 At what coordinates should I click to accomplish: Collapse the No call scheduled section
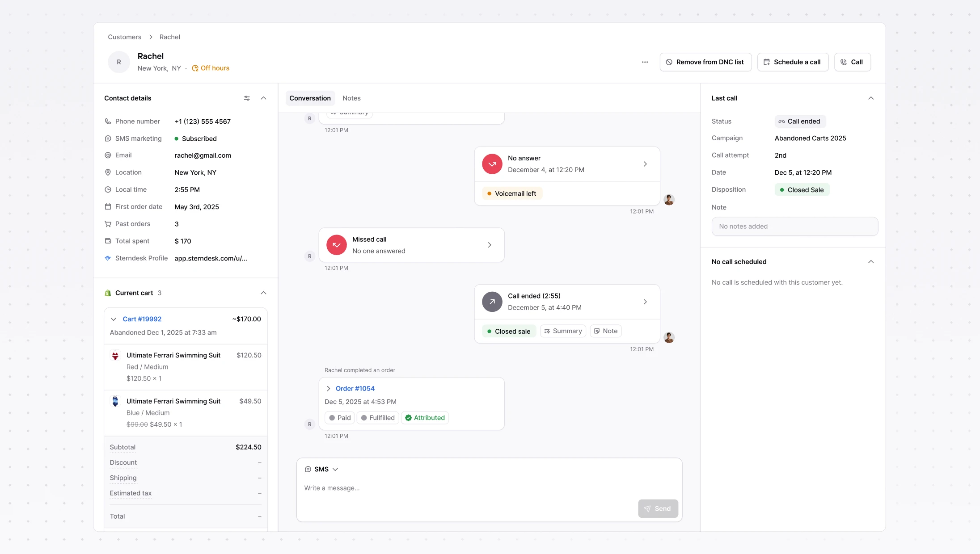(870, 262)
